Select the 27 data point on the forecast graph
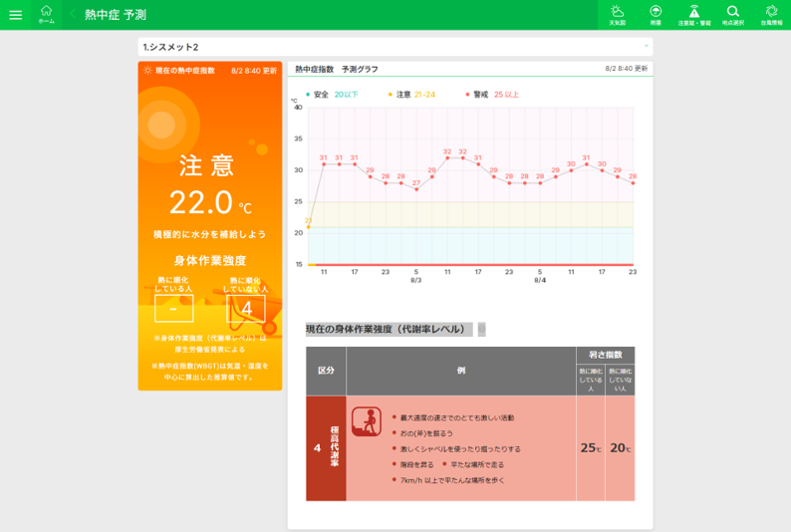Image resolution: width=791 pixels, height=532 pixels. [416, 189]
